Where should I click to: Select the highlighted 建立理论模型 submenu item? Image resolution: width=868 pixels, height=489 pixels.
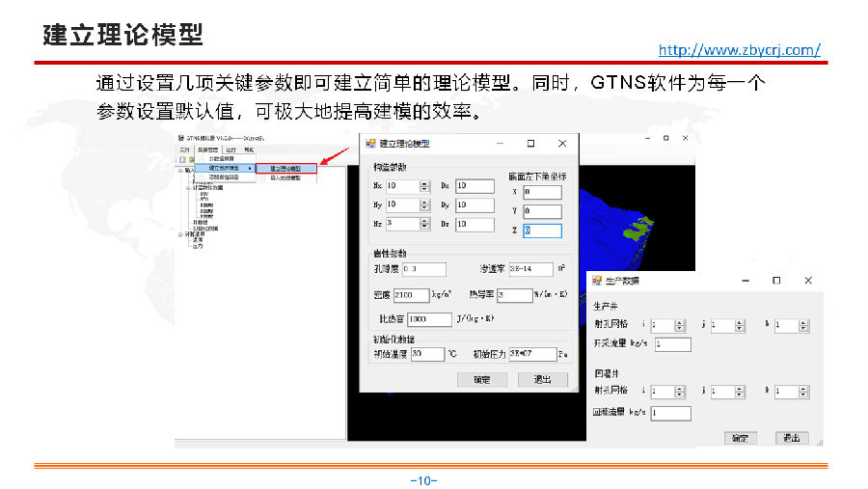pos(285,168)
